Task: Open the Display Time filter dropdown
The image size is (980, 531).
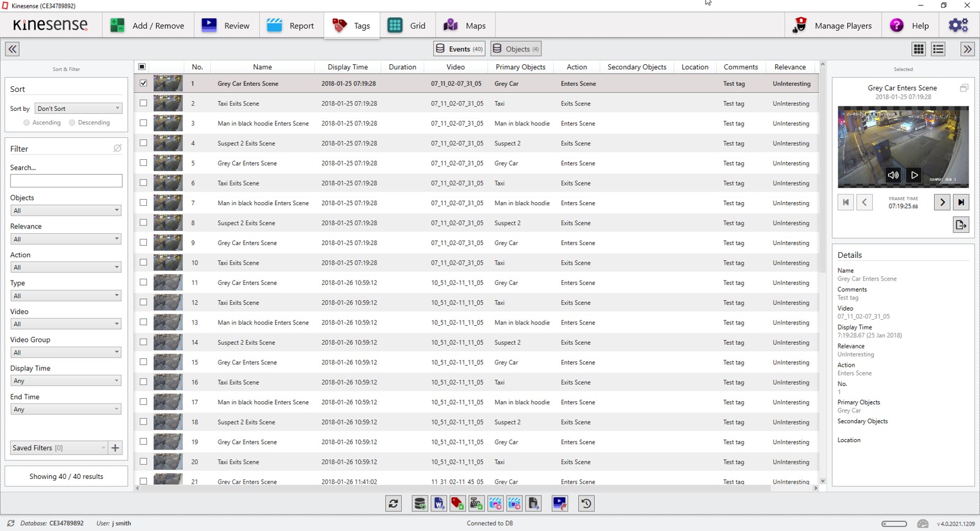Action: [66, 380]
